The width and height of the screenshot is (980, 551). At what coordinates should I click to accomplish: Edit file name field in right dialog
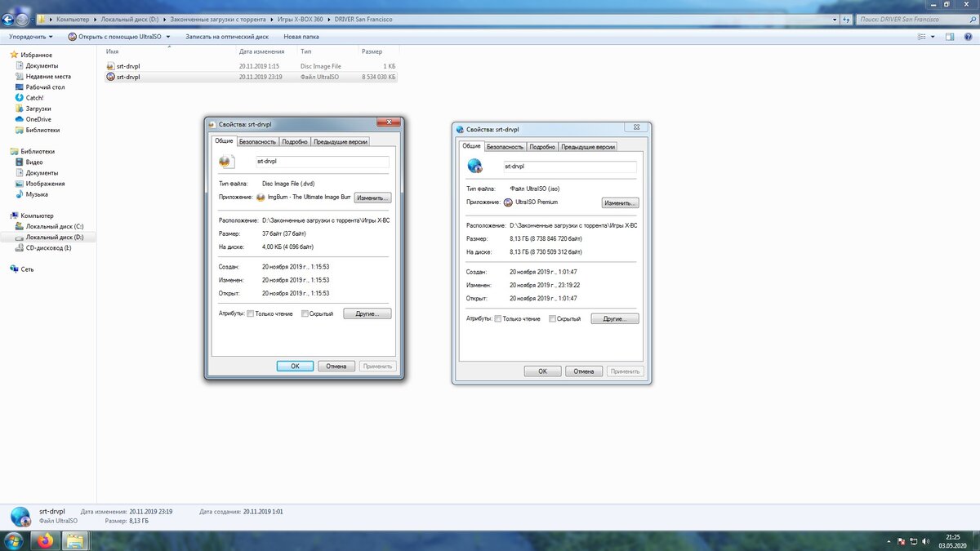pos(569,167)
